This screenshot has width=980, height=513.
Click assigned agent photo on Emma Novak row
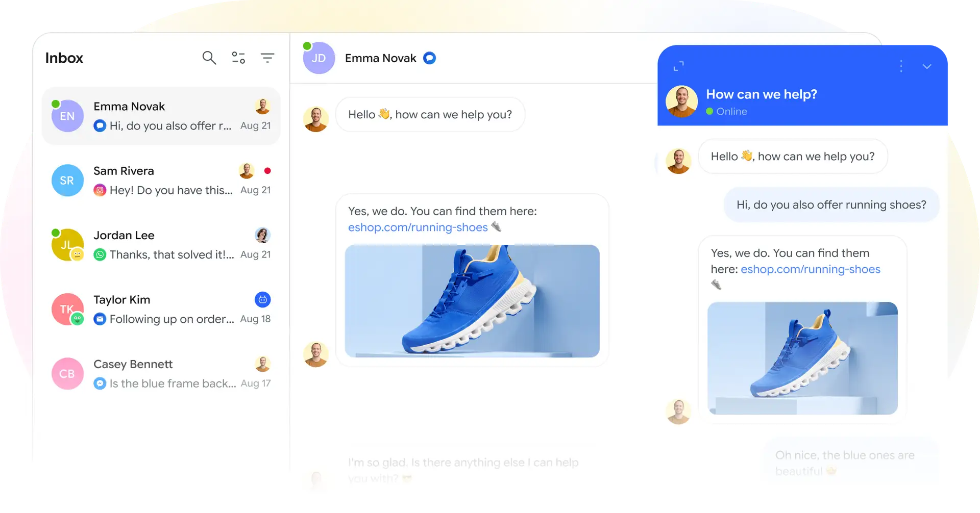(x=262, y=106)
